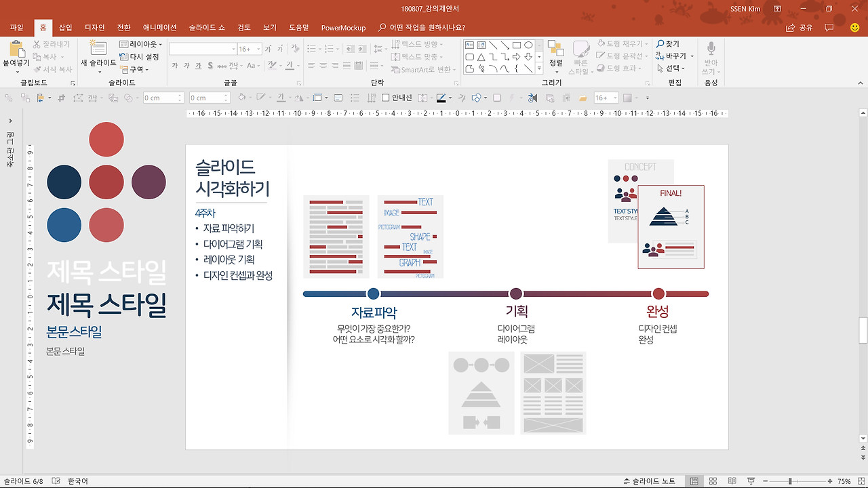The width and height of the screenshot is (868, 488).
Task: Clear all formatting with eraser icon
Action: (x=295, y=49)
